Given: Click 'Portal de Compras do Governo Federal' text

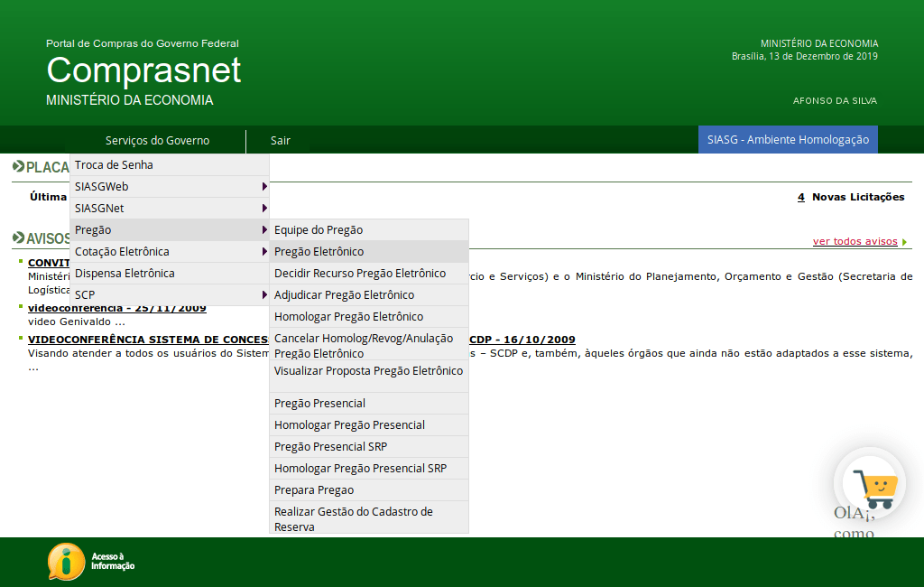Looking at the screenshot, I should (143, 43).
